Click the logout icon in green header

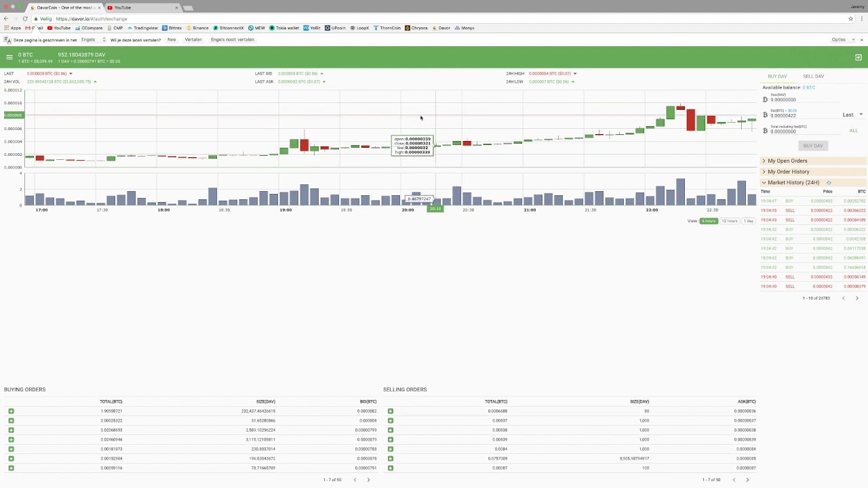(858, 58)
